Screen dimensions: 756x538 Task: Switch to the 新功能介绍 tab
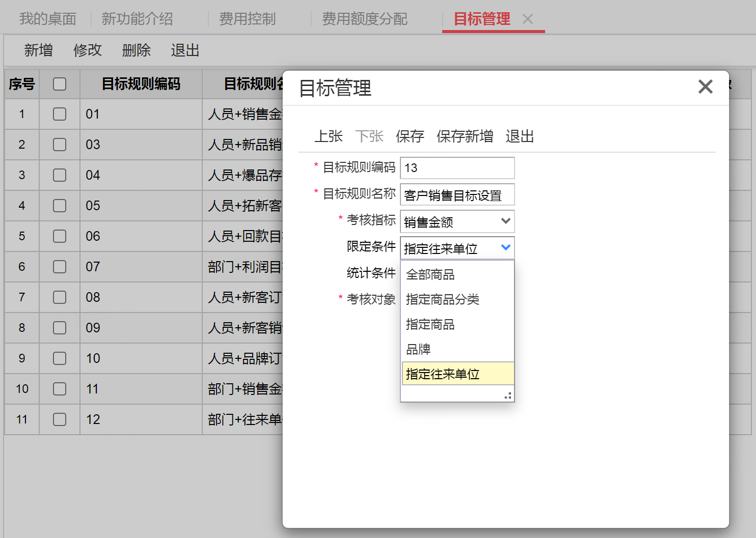(x=137, y=19)
